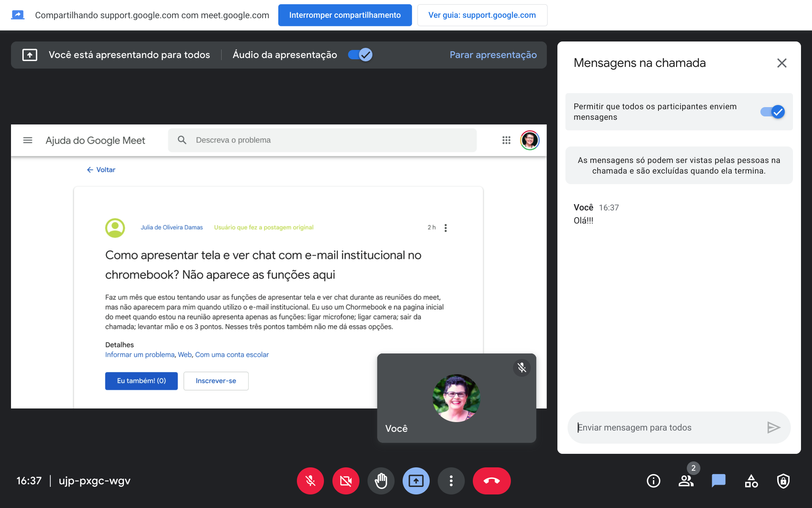This screenshot has height=508, width=812.
Task: Open more options three-dot menu in call bar
Action: (x=451, y=481)
